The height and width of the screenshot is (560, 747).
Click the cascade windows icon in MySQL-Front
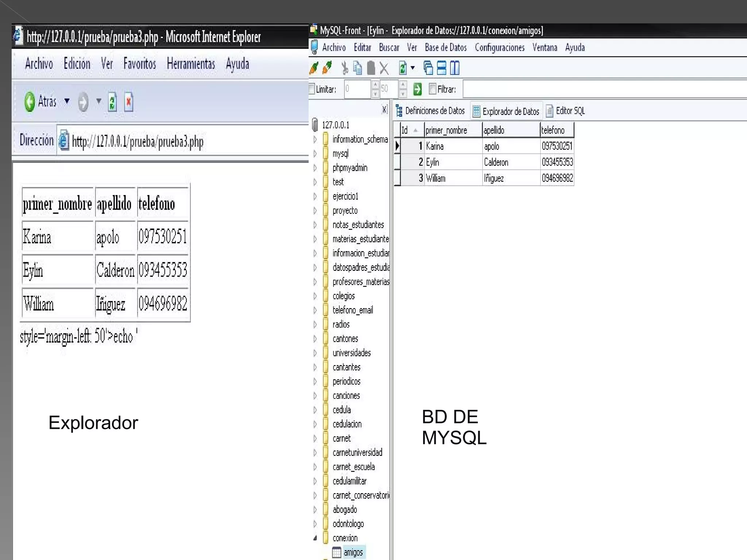428,68
